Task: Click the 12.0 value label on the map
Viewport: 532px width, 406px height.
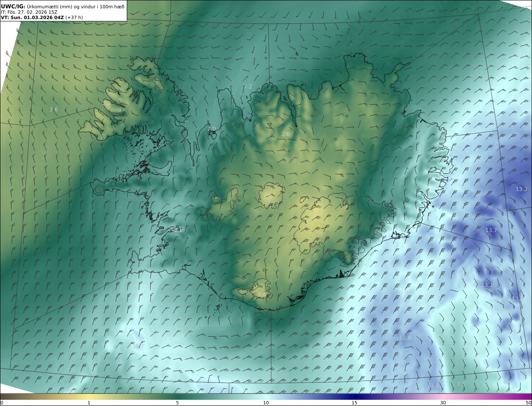Action: (x=405, y=338)
